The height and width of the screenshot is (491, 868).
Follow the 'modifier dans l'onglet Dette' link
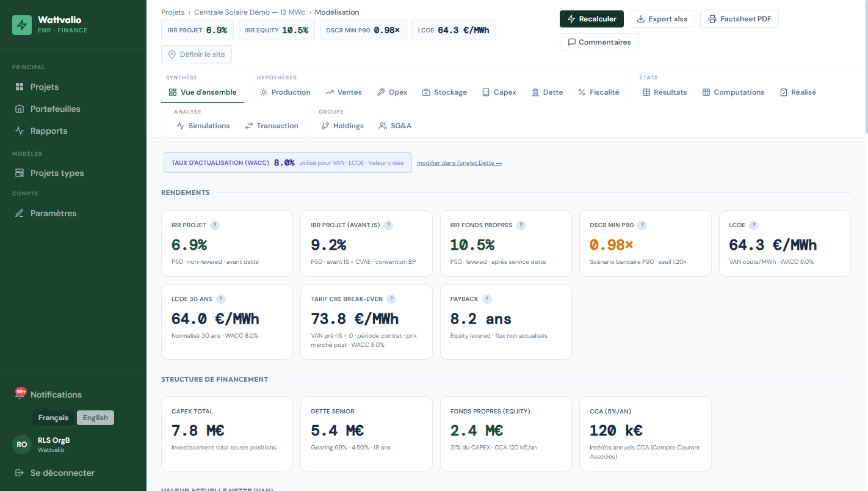460,163
